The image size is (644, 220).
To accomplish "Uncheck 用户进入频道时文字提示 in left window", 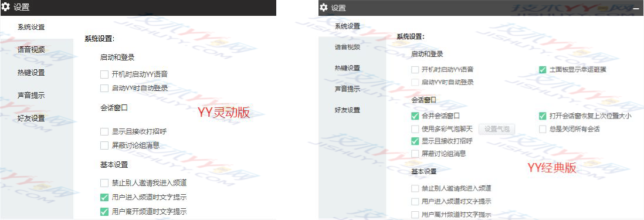I will pyautogui.click(x=104, y=198).
